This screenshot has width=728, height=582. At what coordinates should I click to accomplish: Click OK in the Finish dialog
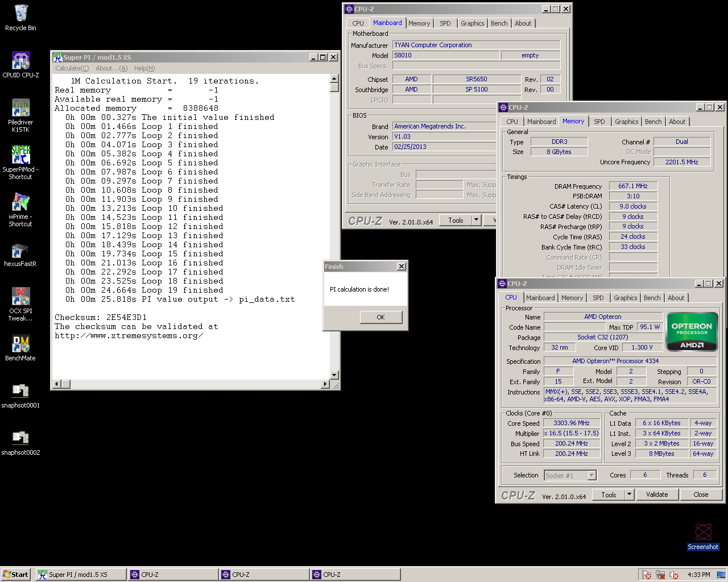(x=380, y=317)
